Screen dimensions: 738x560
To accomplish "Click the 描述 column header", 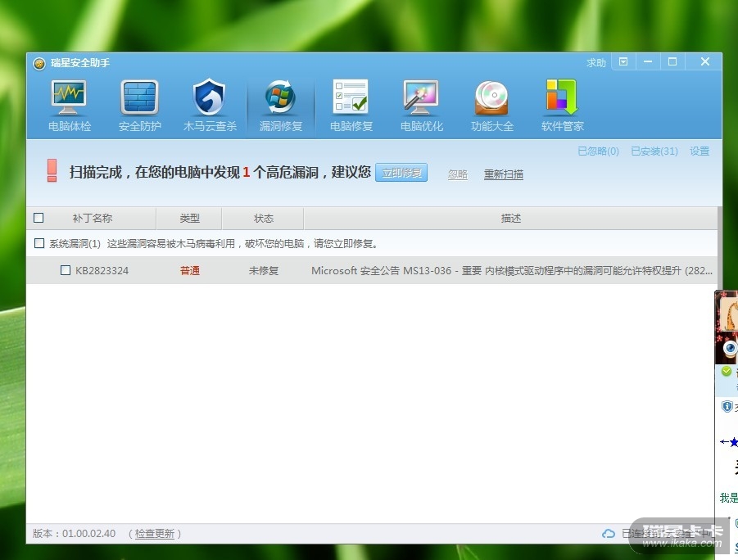I will [x=510, y=219].
